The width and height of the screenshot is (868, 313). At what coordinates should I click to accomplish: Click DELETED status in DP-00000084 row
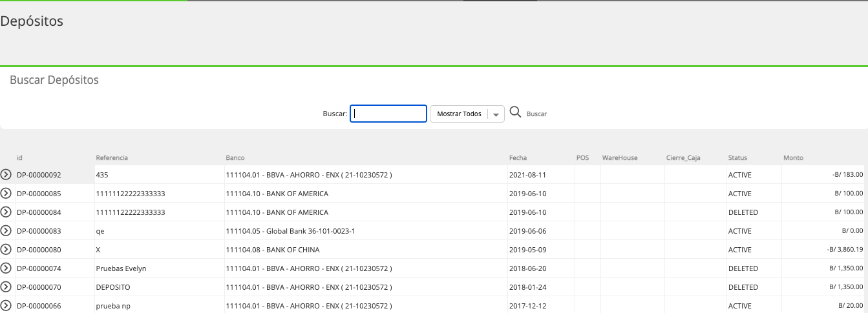pos(754,212)
